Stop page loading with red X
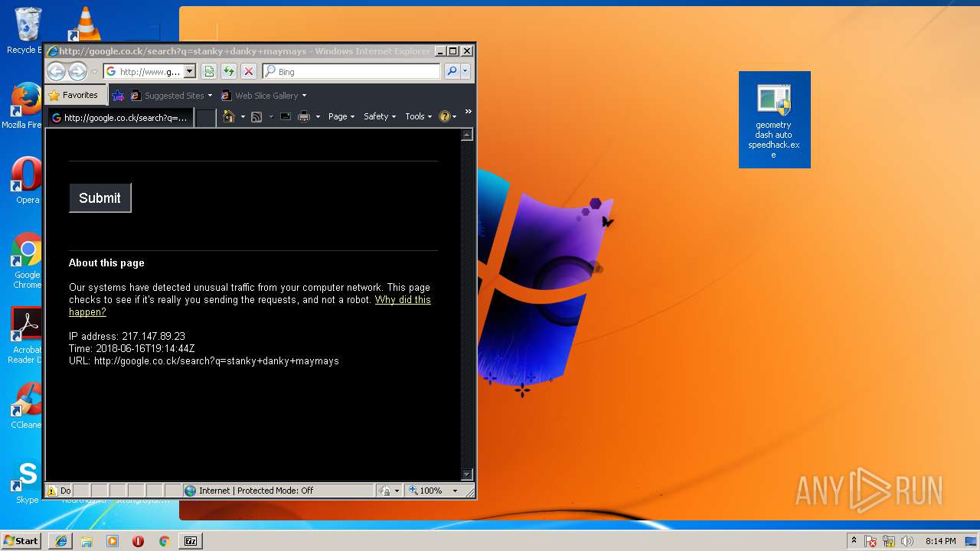The height and width of the screenshot is (551, 980). 249,71
